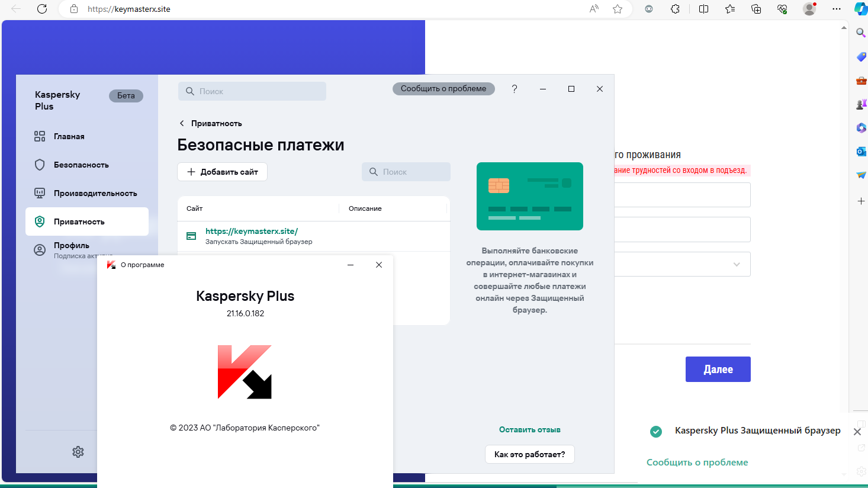This screenshot has height=488, width=868.
Task: Close the О программе window
Action: coord(379,265)
